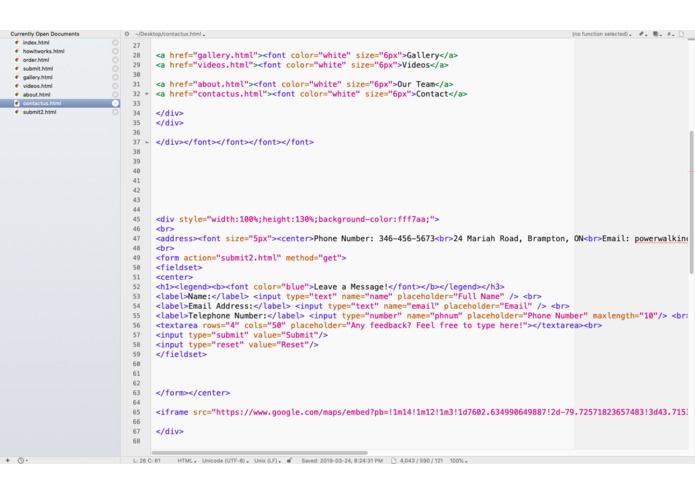Close the contactus.html document in sidebar
The width and height of the screenshot is (695, 494).
[x=115, y=103]
